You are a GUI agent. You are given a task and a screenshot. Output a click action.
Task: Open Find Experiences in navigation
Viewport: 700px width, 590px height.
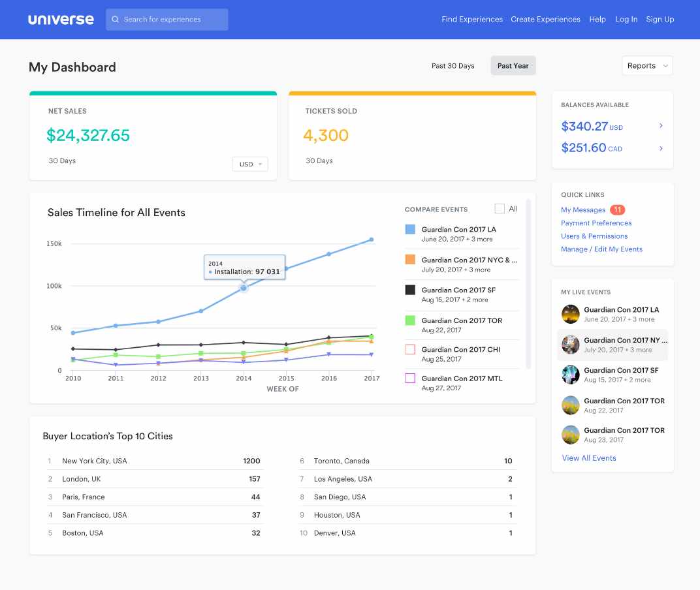[x=471, y=20]
